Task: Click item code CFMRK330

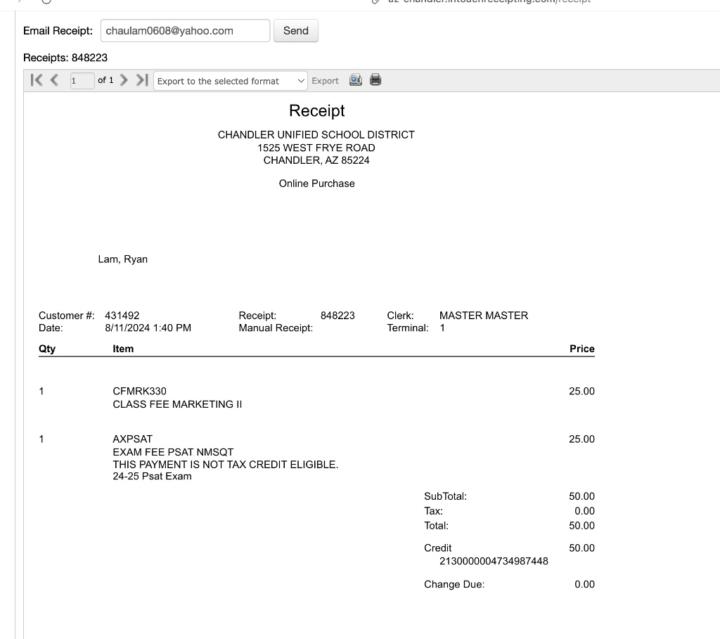Action: click(x=140, y=391)
